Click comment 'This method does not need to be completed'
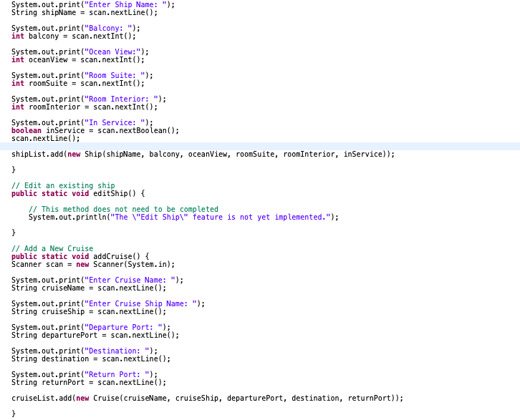 tap(123, 210)
